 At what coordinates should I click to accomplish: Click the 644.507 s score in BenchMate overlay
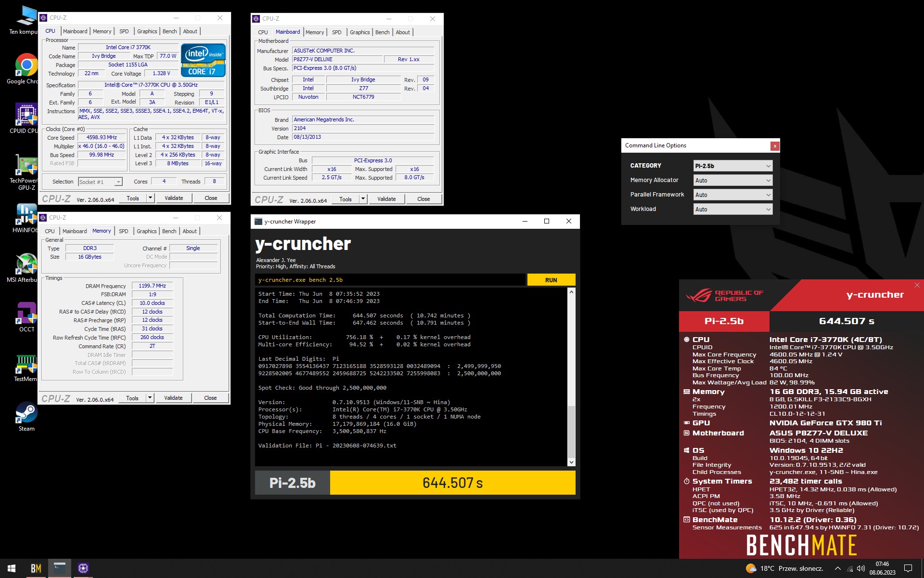click(847, 321)
